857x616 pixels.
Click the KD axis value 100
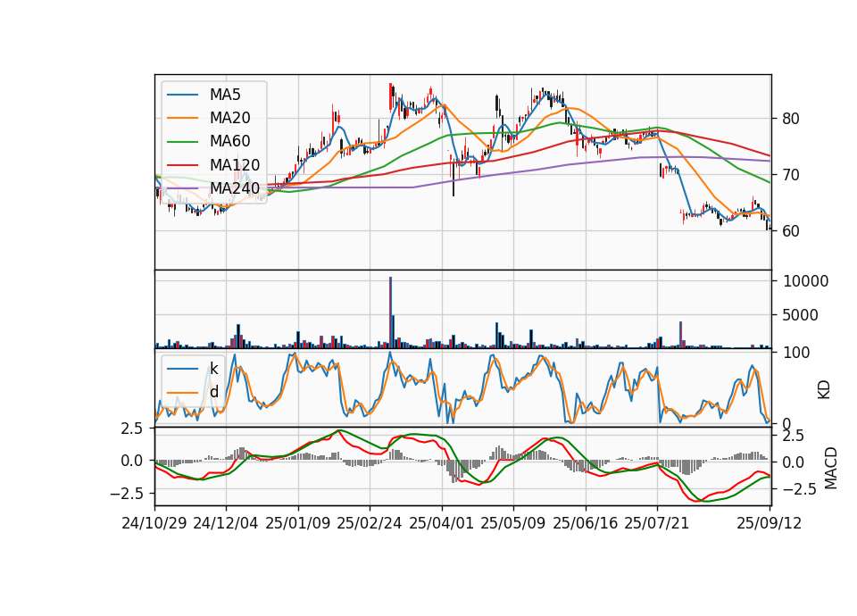tap(796, 353)
